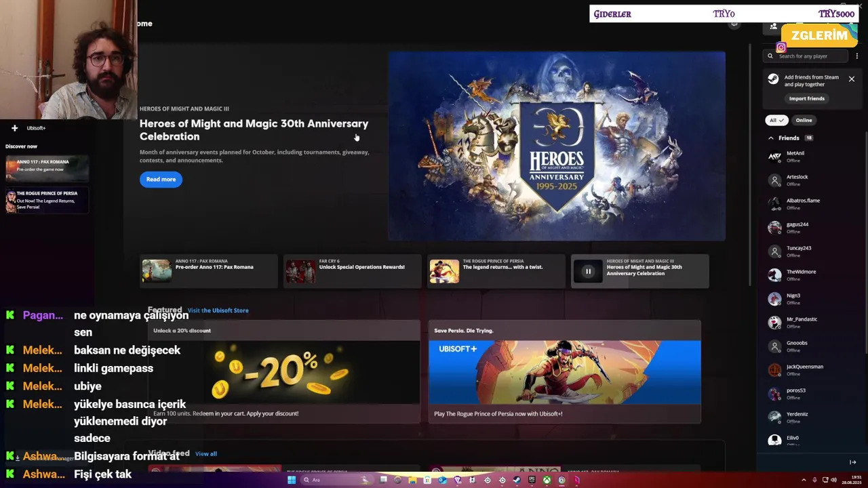868x488 pixels.
Task: Click Albatros.flame's avatar
Action: 774,204
